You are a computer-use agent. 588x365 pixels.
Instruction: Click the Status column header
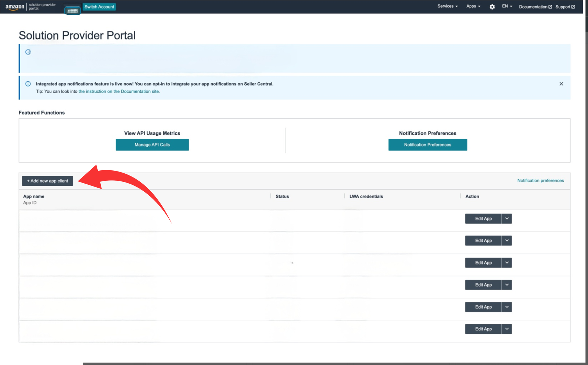click(282, 196)
